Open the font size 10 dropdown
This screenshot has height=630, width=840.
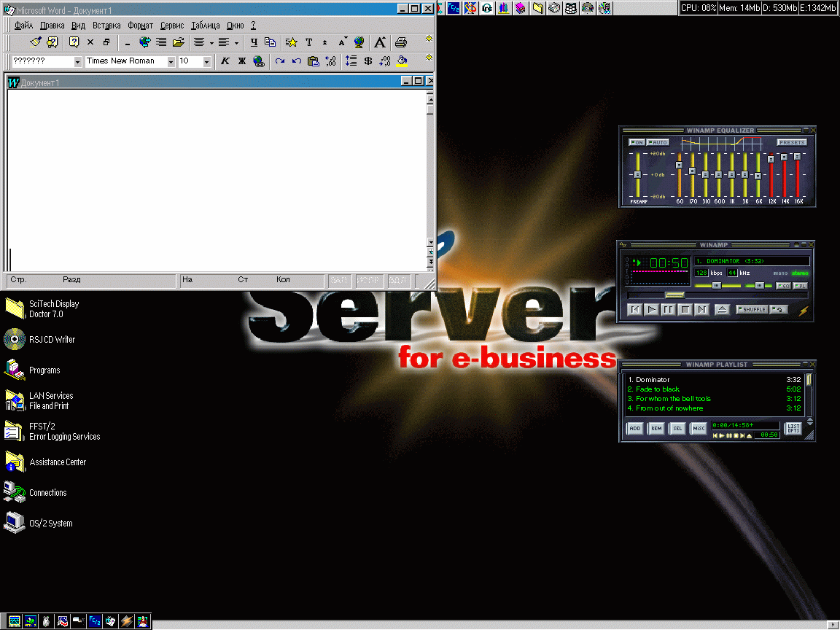tap(207, 62)
